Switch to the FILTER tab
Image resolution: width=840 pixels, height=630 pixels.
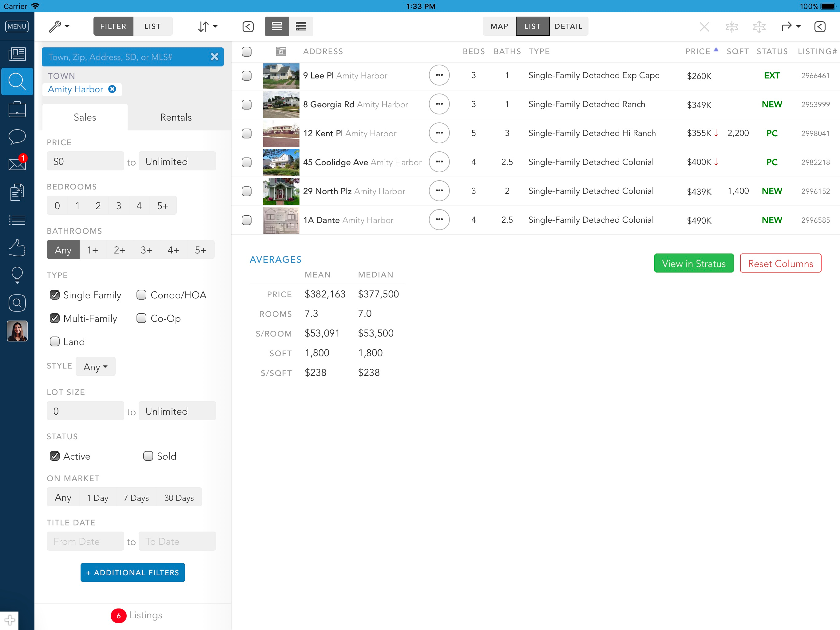pos(113,26)
